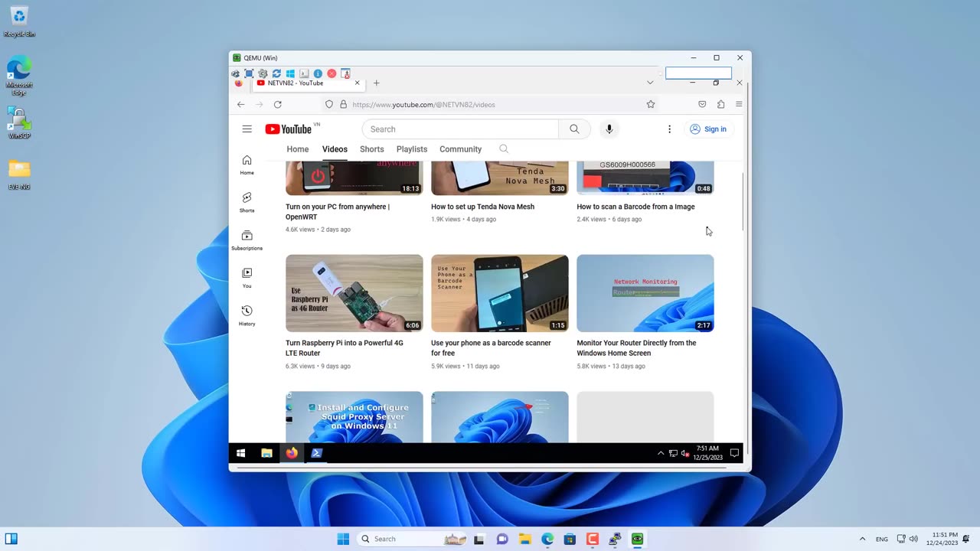Click the blue info icon in QEMU toolbar
The image size is (980, 551).
(318, 73)
